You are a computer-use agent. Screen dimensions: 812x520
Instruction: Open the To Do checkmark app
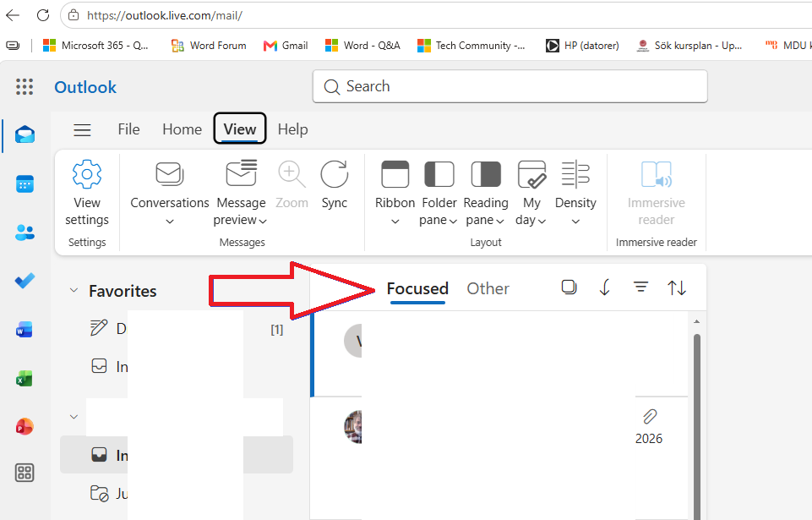[25, 281]
